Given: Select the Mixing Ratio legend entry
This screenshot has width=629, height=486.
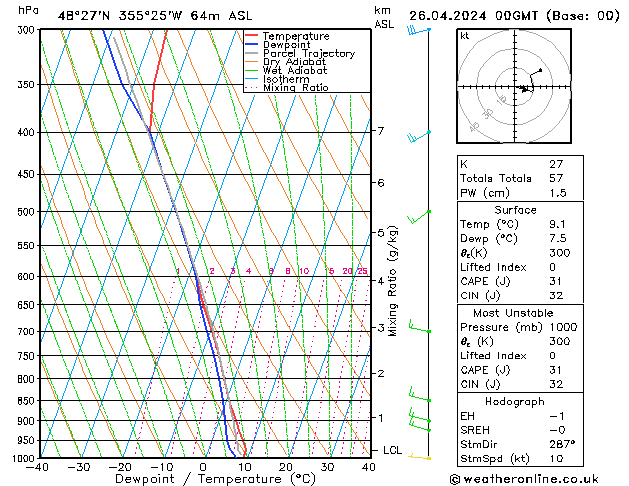Looking at the screenshot, I should tap(295, 88).
